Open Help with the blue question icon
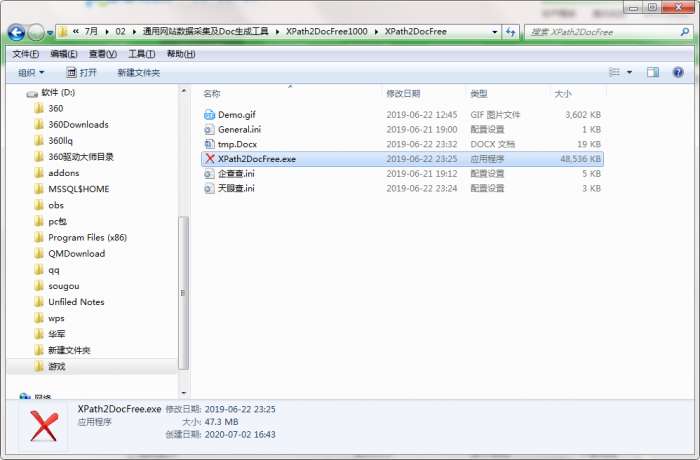The image size is (700, 460). click(x=678, y=72)
